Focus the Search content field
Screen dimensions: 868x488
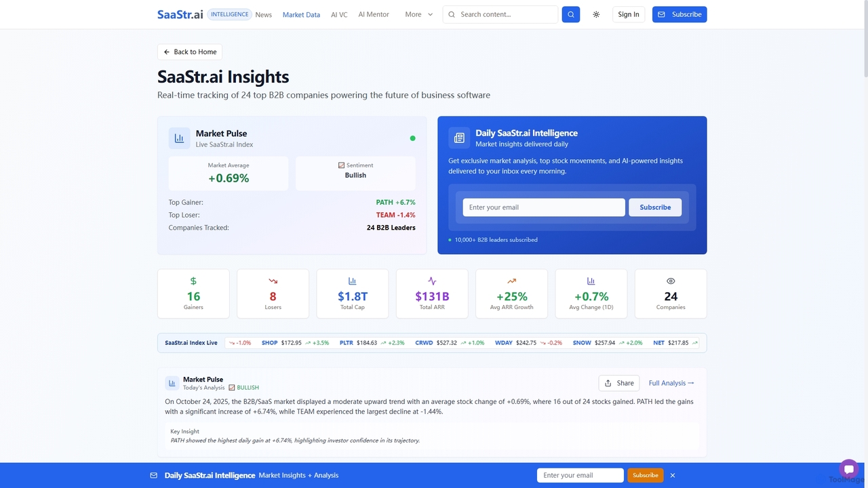point(500,14)
